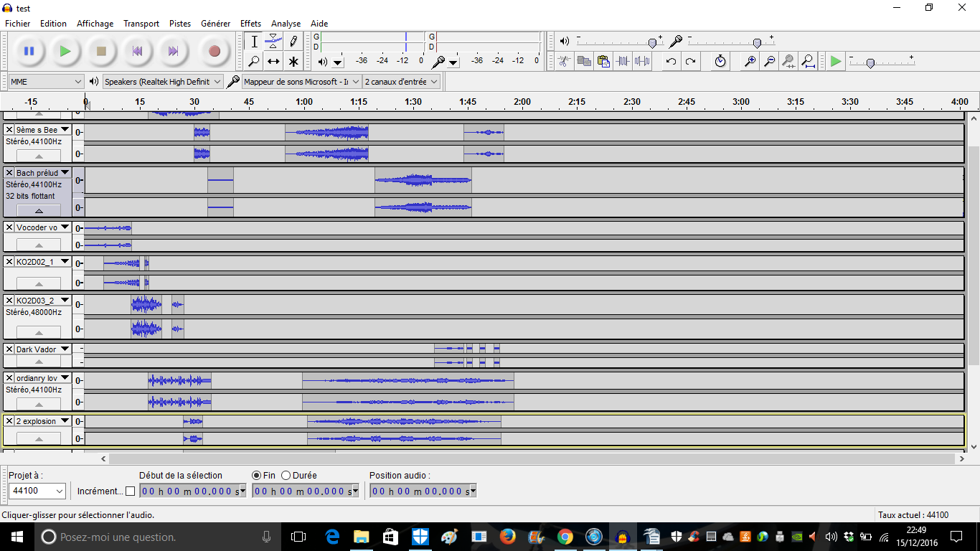Open the MME audio host dropdown

click(47, 82)
